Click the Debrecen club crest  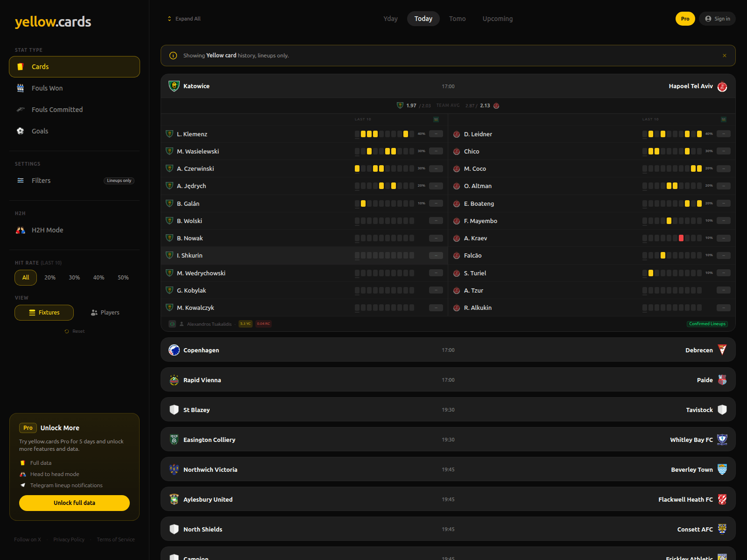[x=722, y=350]
